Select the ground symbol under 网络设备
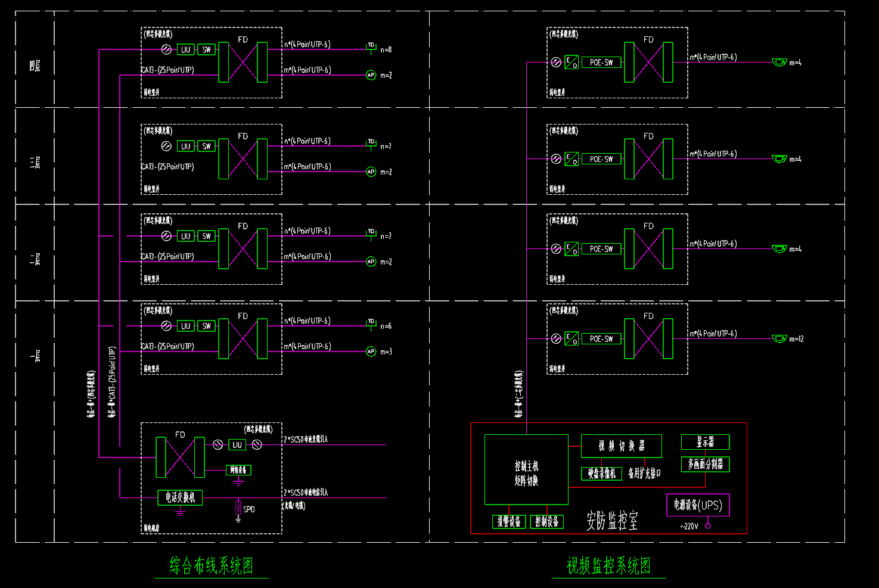The image size is (879, 588). 238,480
